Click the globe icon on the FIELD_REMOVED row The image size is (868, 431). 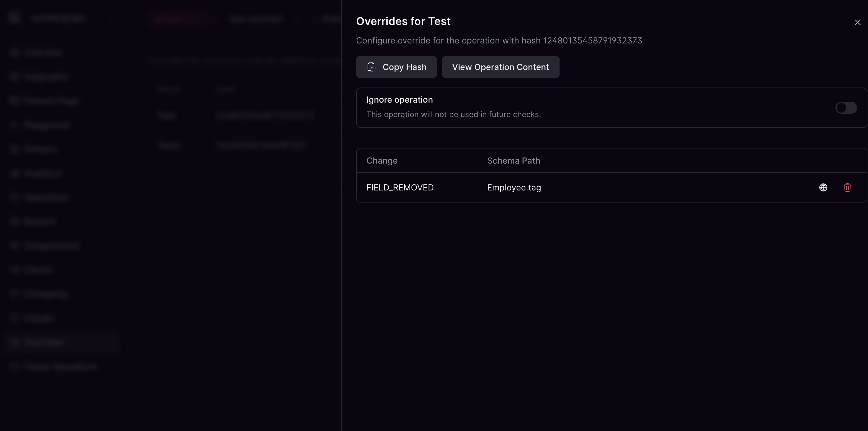[824, 187]
